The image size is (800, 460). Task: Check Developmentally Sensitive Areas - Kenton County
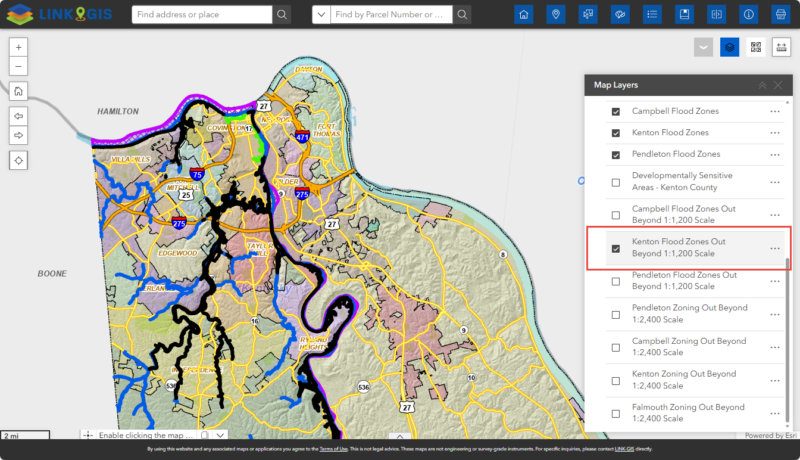tap(616, 182)
